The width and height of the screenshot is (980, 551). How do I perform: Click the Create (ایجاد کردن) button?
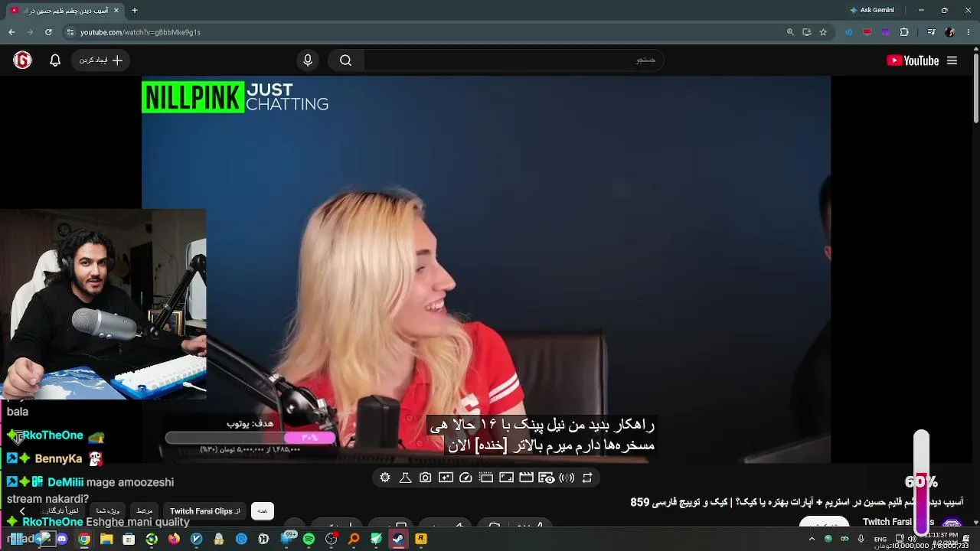click(101, 60)
